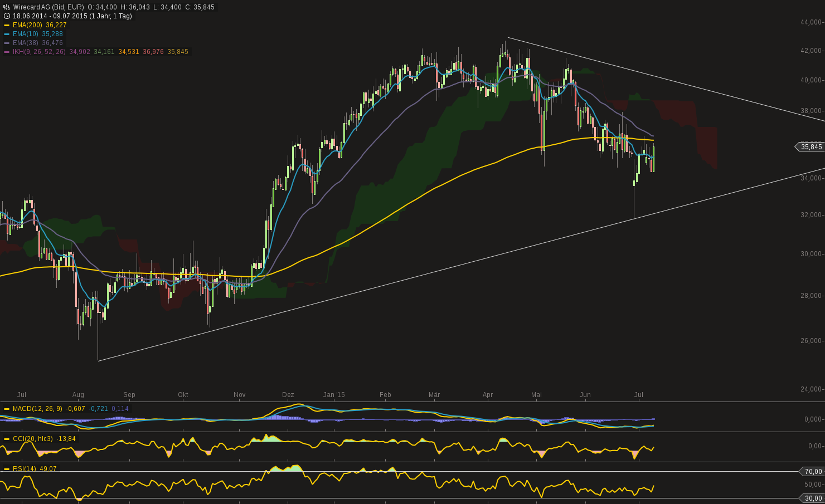Screen dimensions: 825x504
Task: Click the purple IKH legend color marker
Action: (x=7, y=52)
